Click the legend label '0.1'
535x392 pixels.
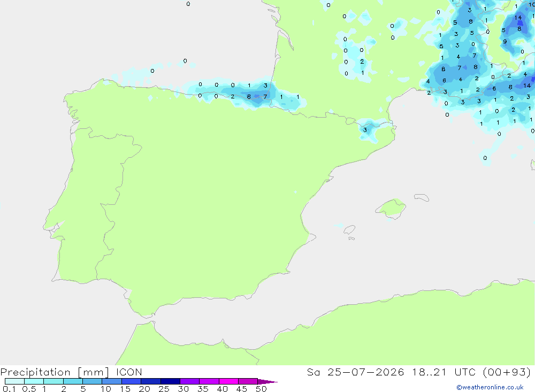pos(9,389)
